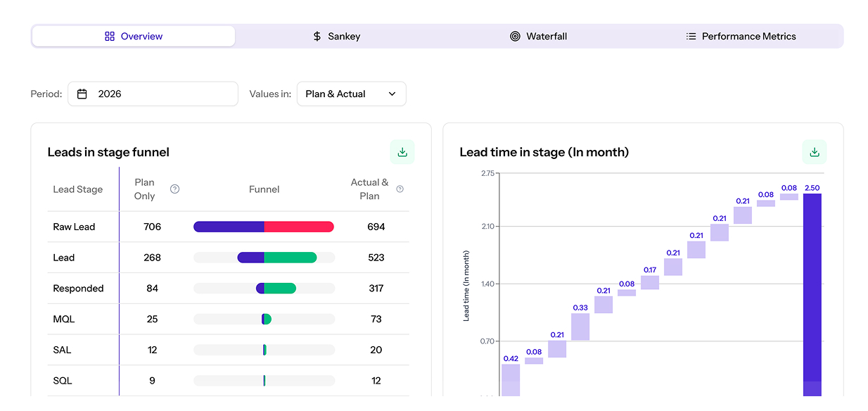Click the Raw Lead funnel bar

(x=263, y=227)
